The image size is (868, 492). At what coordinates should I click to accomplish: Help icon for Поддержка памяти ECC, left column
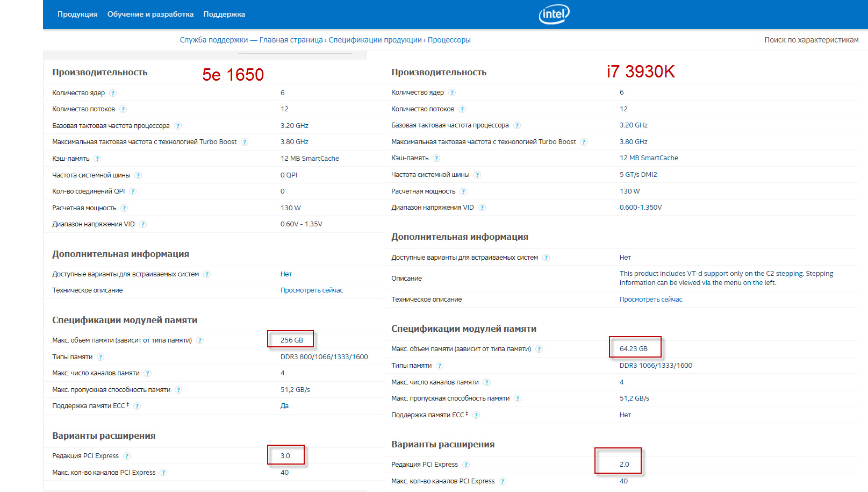pos(137,406)
